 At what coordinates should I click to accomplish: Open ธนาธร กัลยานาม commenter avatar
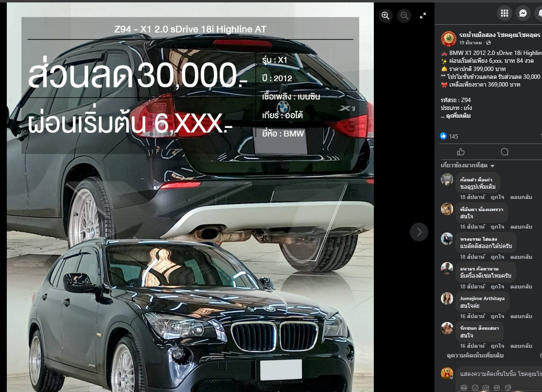447,268
